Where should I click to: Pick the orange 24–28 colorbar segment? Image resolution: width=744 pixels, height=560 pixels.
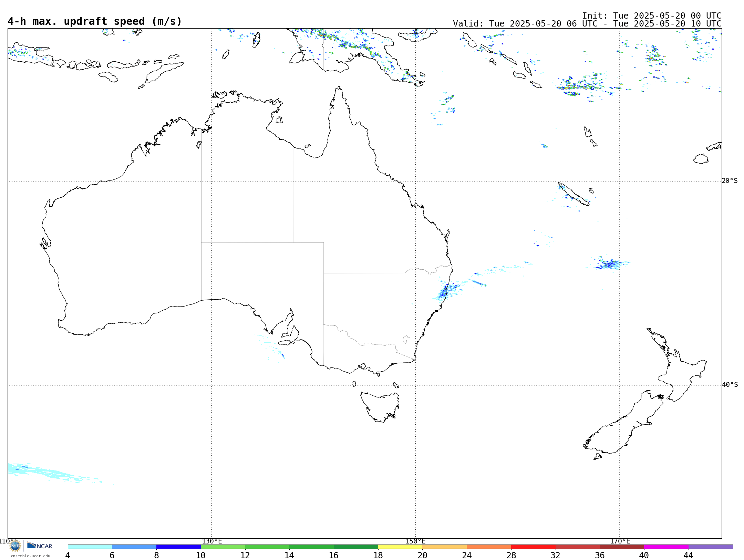coord(489,547)
